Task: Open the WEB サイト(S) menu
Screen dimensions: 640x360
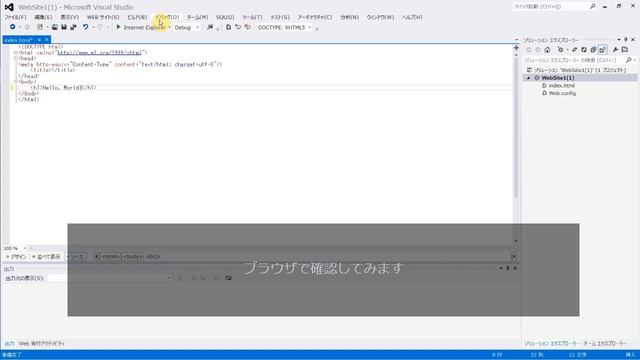Action: 103,17
